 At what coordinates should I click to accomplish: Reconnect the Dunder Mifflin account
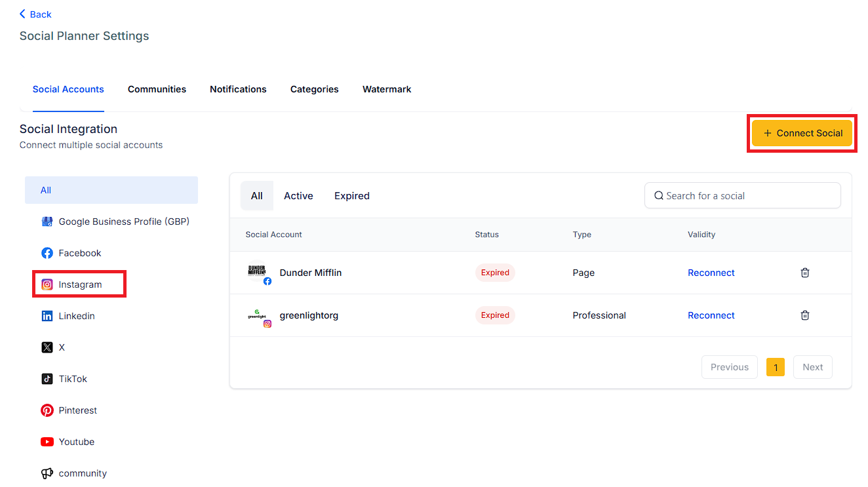point(711,273)
